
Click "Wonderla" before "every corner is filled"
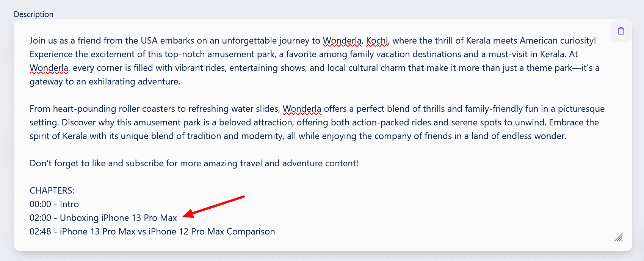click(49, 68)
